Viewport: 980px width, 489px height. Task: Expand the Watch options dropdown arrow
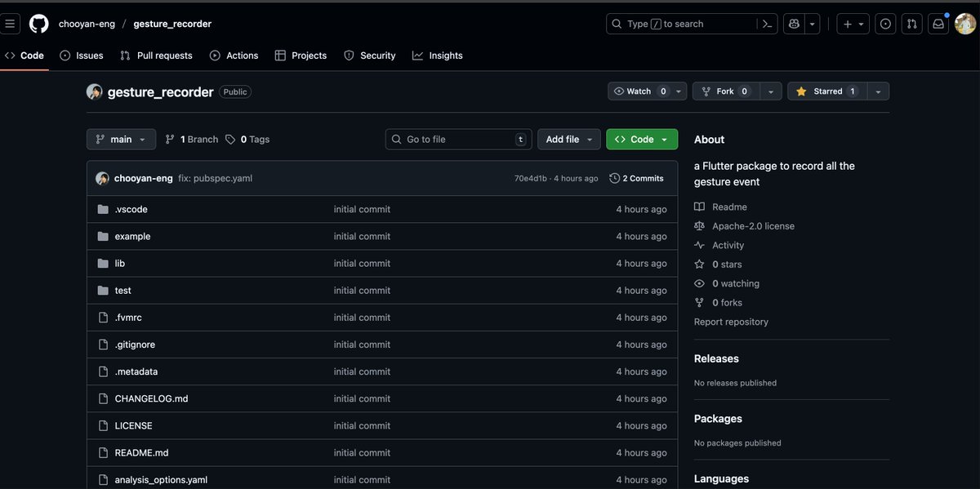coord(679,91)
